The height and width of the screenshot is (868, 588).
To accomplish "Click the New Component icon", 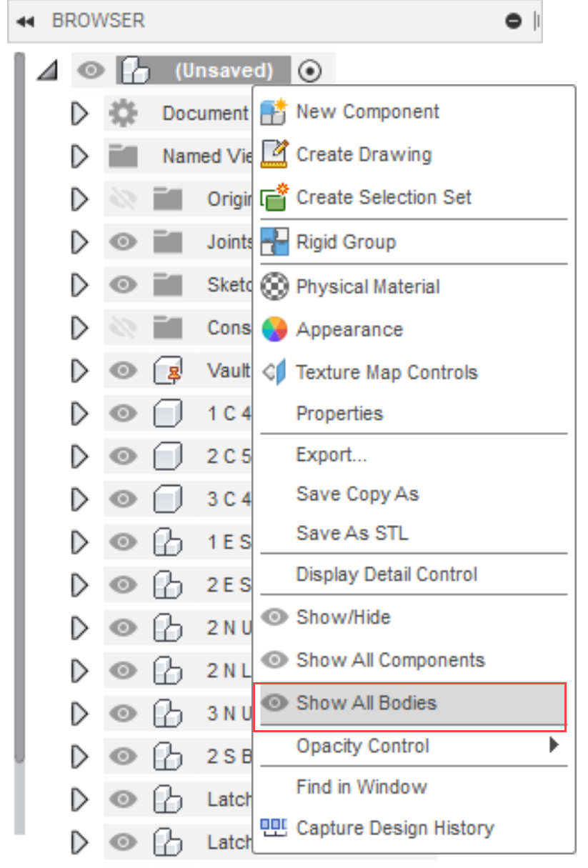I will [274, 112].
